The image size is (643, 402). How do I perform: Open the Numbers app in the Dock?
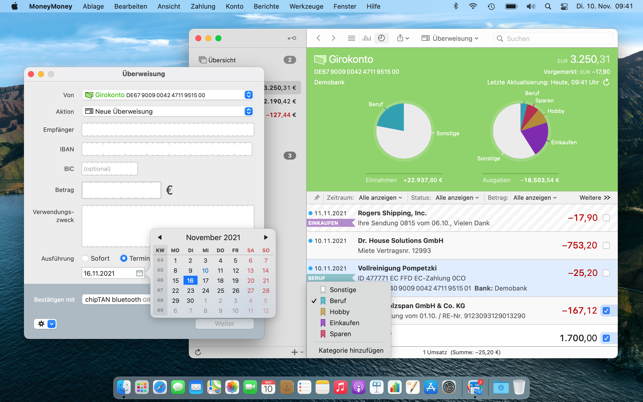coord(394,387)
